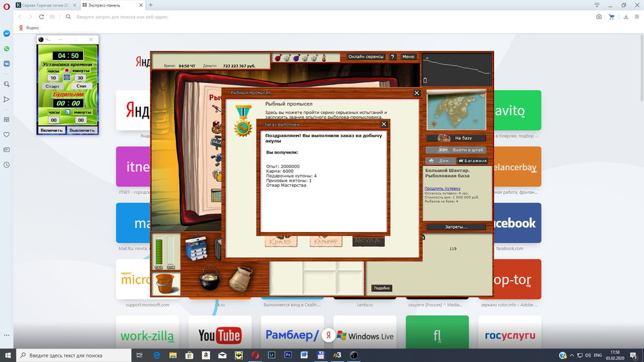Open the game help question mark
644x362 pixels.
click(x=393, y=57)
